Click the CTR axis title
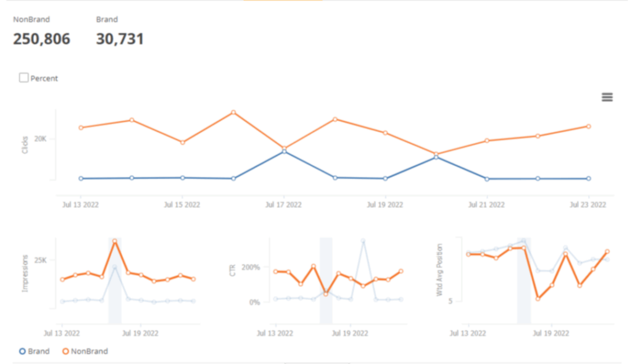632x364 pixels. [233, 270]
